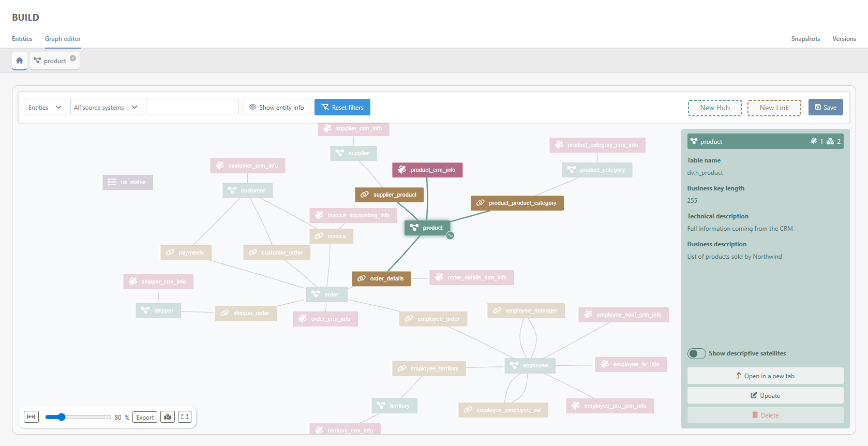This screenshot has height=446, width=868.
Task: Save the graph
Action: click(826, 107)
